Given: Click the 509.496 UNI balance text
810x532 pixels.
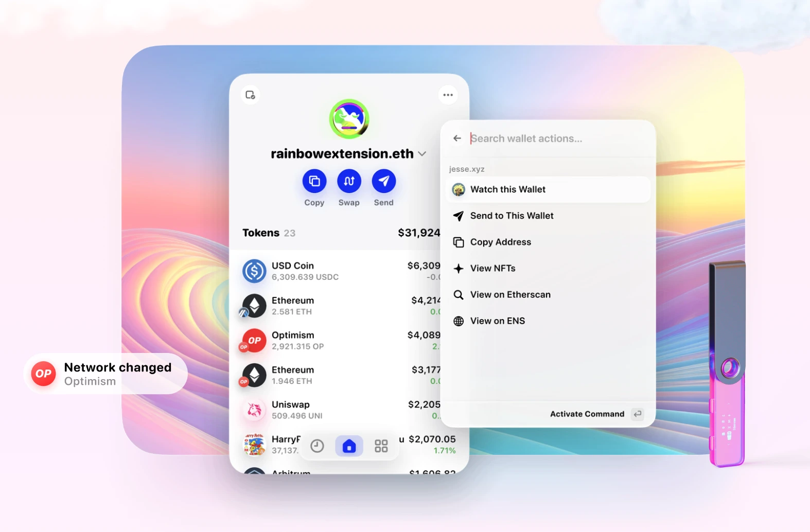Looking at the screenshot, I should 297,416.
